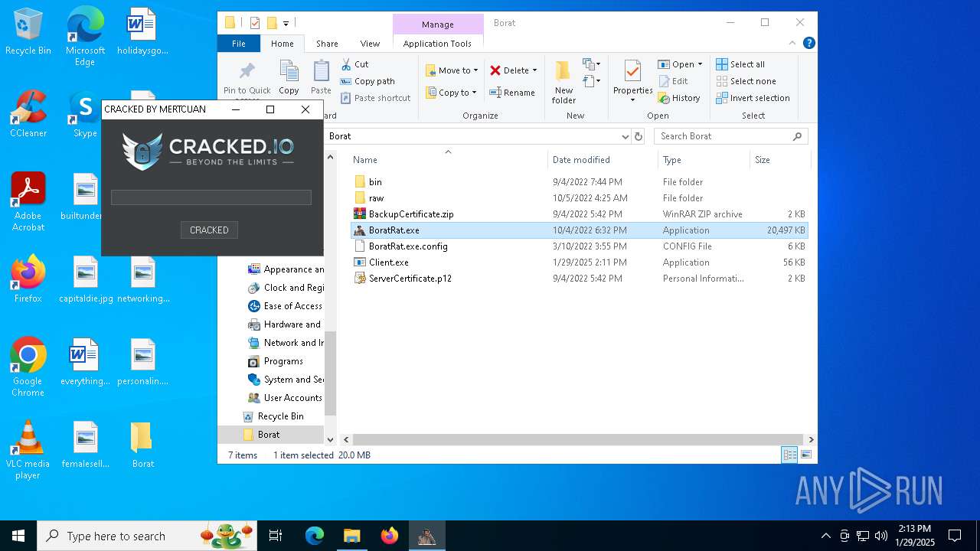Sort by the Date modified column
Viewport: 980px width, 551px height.
tap(603, 159)
